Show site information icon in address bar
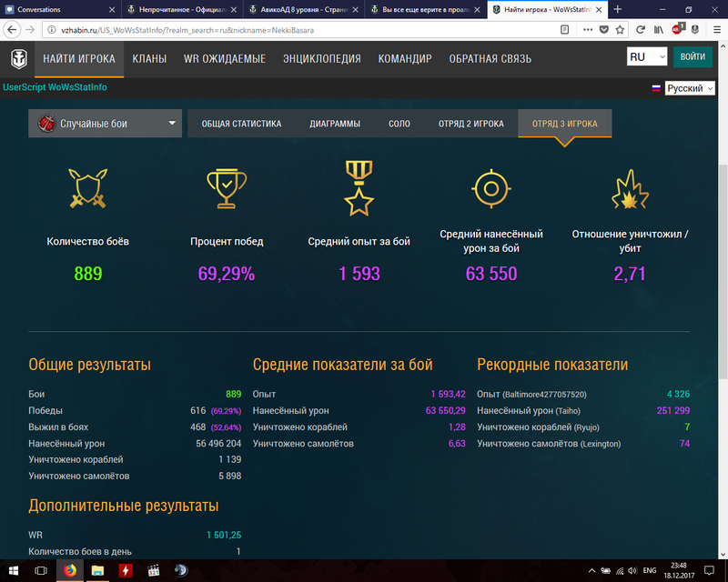 coord(52,30)
